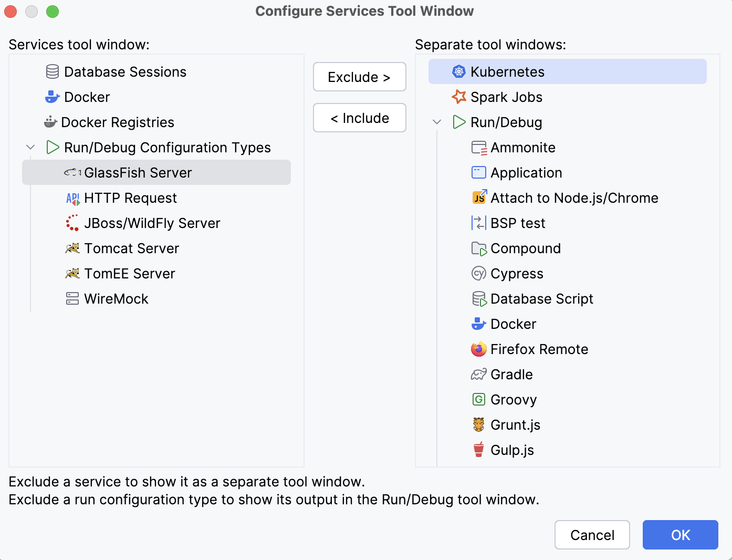
Task: Select the Gulp.js icon
Action: [x=479, y=450]
